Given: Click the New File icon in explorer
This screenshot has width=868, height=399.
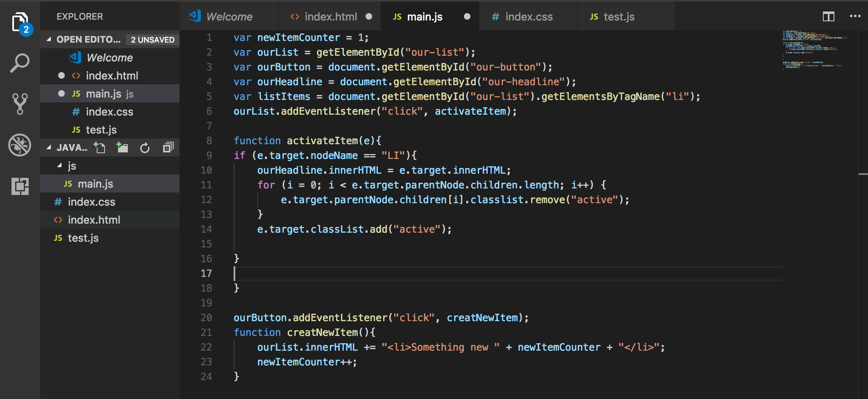Looking at the screenshot, I should (x=99, y=147).
